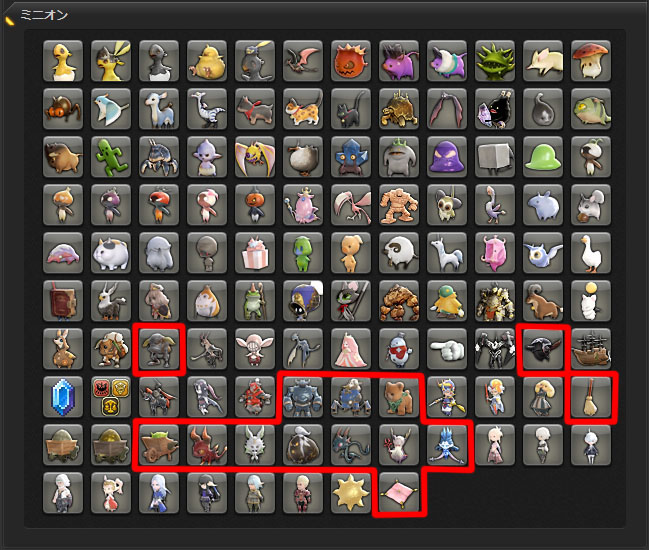
Task: Select the gray stone cube minion
Action: (495, 157)
